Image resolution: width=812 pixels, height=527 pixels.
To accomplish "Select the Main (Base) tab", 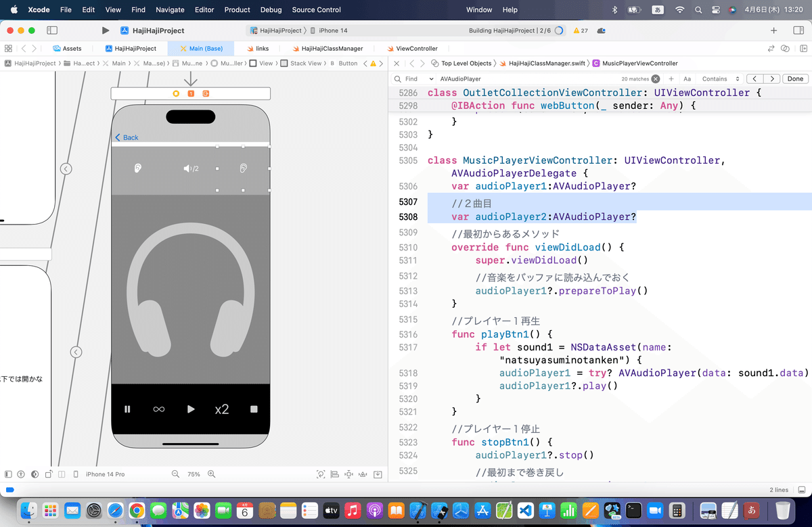I will tap(201, 49).
